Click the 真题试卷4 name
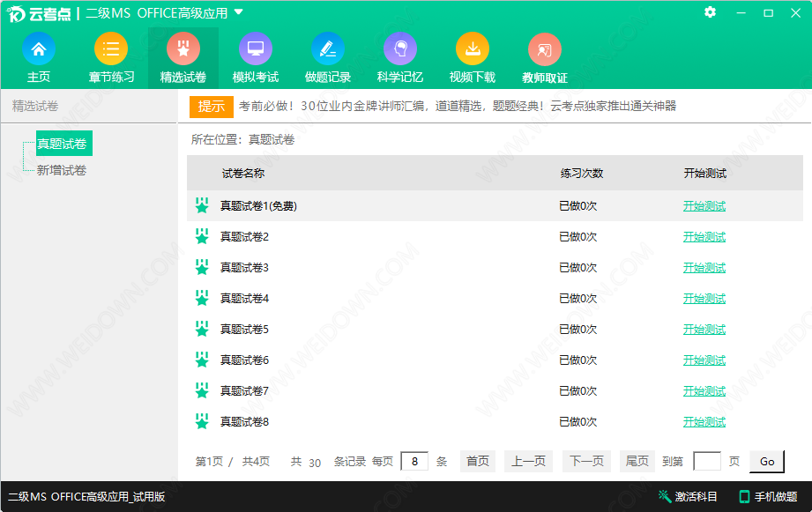The image size is (812, 512). click(x=244, y=298)
